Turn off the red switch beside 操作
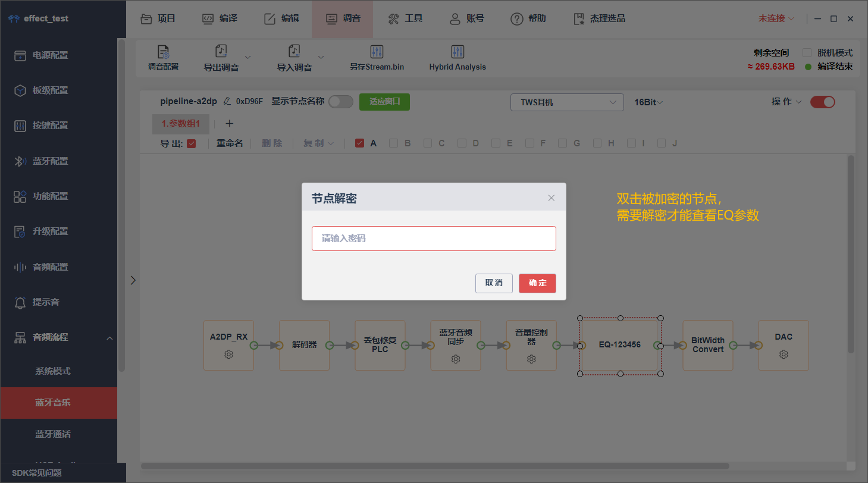 823,102
